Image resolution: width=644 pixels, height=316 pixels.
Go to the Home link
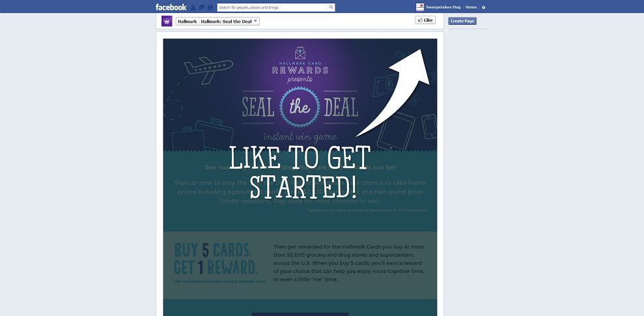pyautogui.click(x=471, y=7)
